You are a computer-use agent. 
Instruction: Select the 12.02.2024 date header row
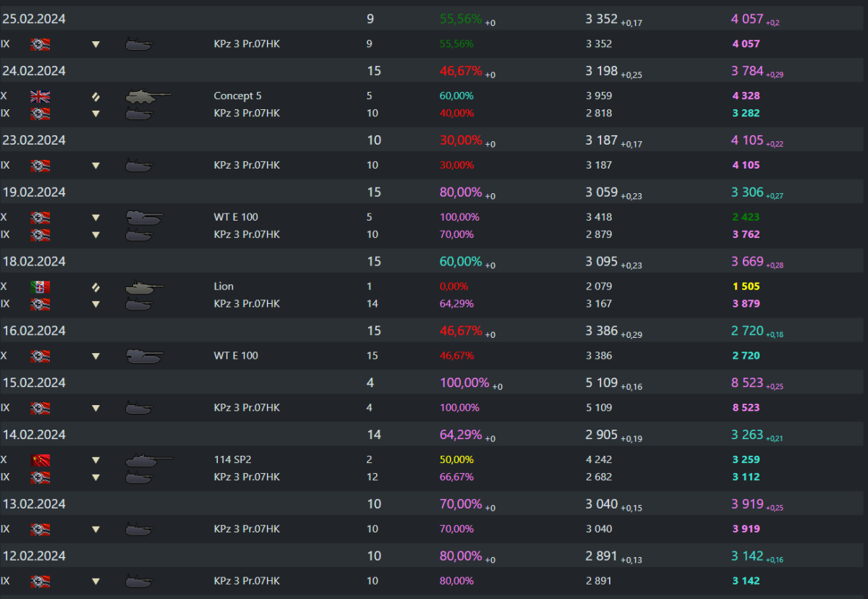click(x=34, y=556)
